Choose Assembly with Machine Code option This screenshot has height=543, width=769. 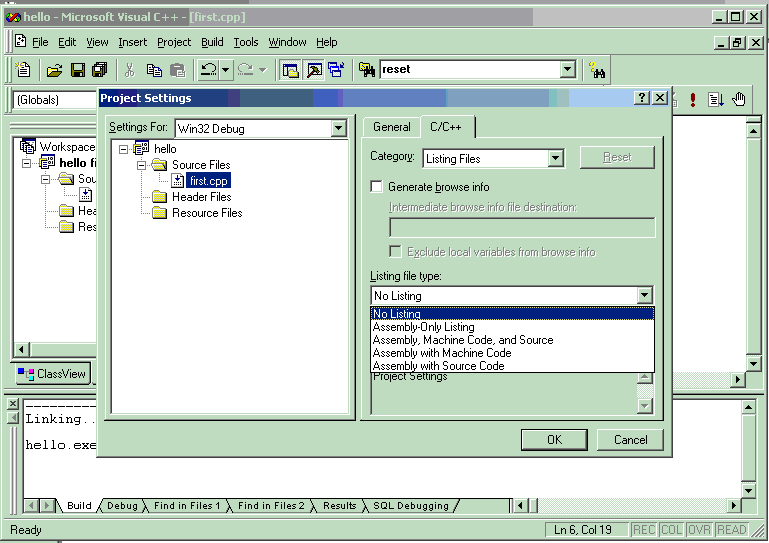(x=513, y=353)
